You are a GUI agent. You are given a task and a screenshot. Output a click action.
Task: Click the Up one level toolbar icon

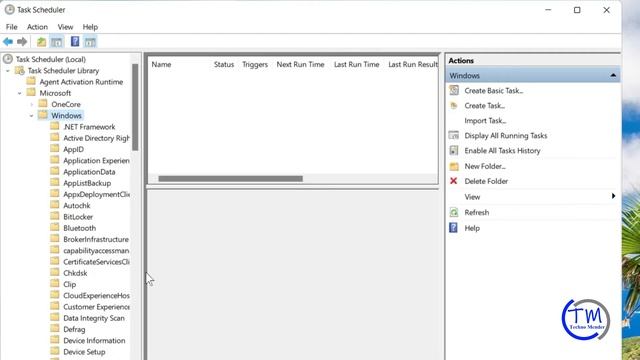coord(41,42)
